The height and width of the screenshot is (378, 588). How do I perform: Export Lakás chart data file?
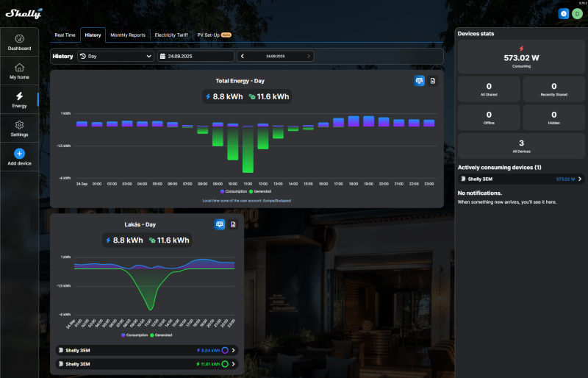[233, 224]
